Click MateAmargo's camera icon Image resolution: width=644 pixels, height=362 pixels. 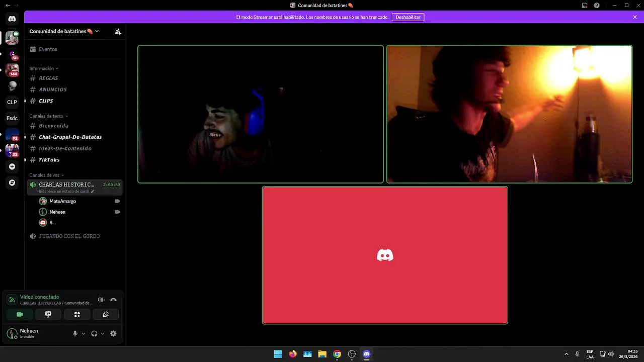(x=117, y=201)
